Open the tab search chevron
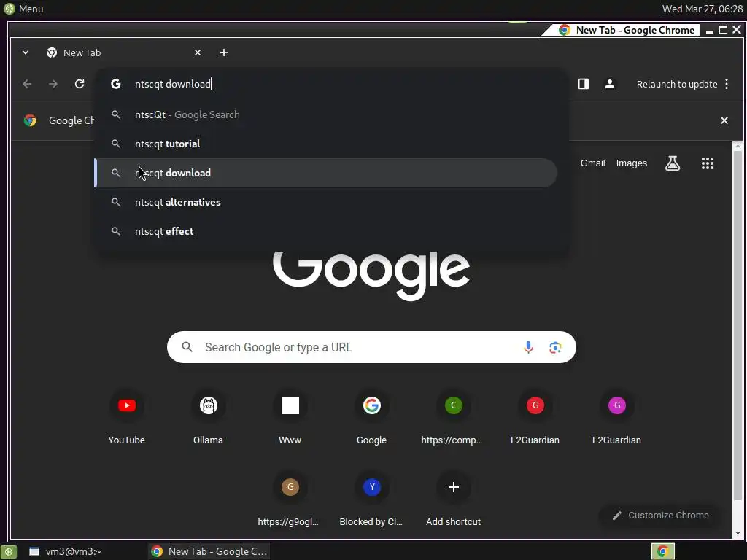747x560 pixels. (26, 52)
